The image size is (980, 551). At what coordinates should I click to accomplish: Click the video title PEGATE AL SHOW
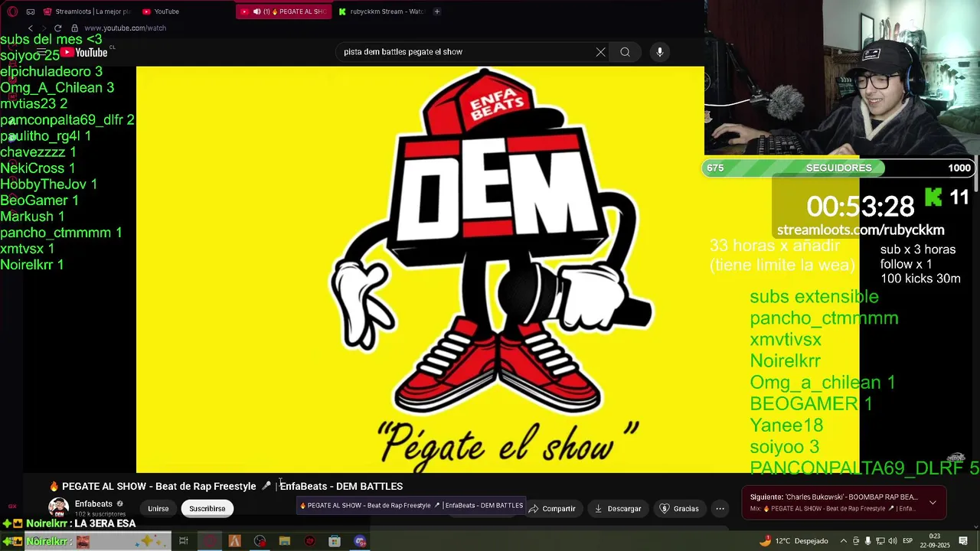[x=226, y=486]
